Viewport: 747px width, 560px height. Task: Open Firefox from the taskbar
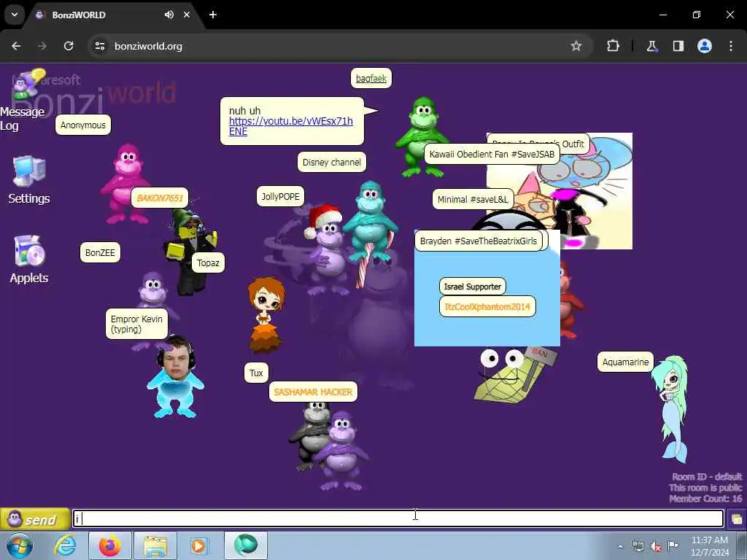109,545
